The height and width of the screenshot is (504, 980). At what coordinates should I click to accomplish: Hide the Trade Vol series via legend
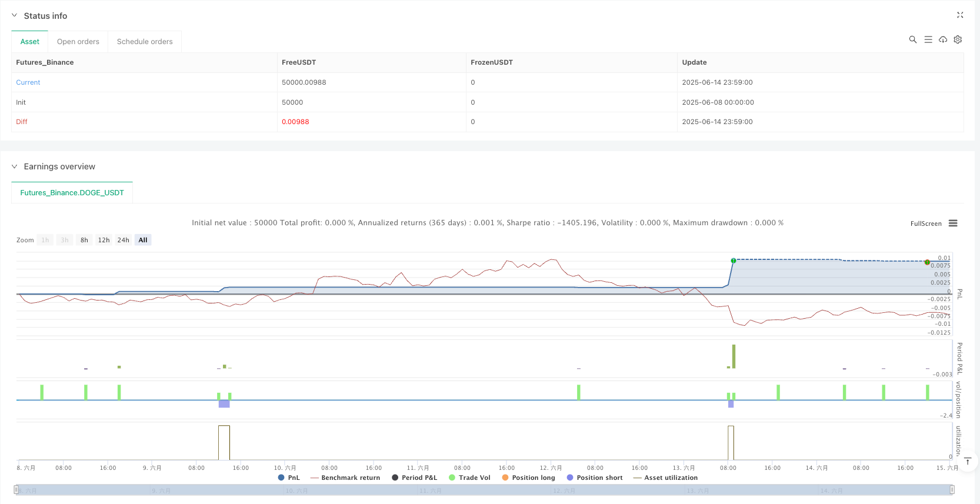[469, 478]
